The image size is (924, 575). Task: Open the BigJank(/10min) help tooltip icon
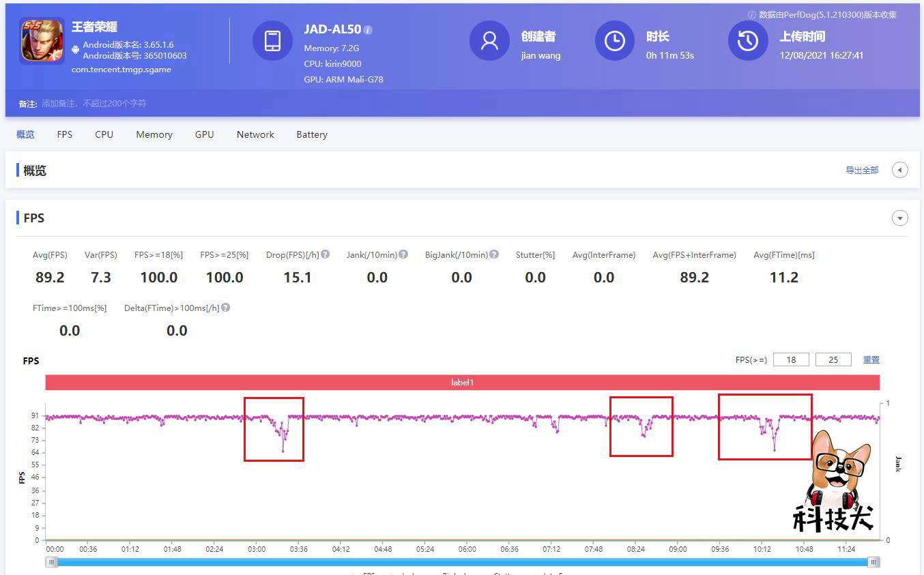(494, 254)
